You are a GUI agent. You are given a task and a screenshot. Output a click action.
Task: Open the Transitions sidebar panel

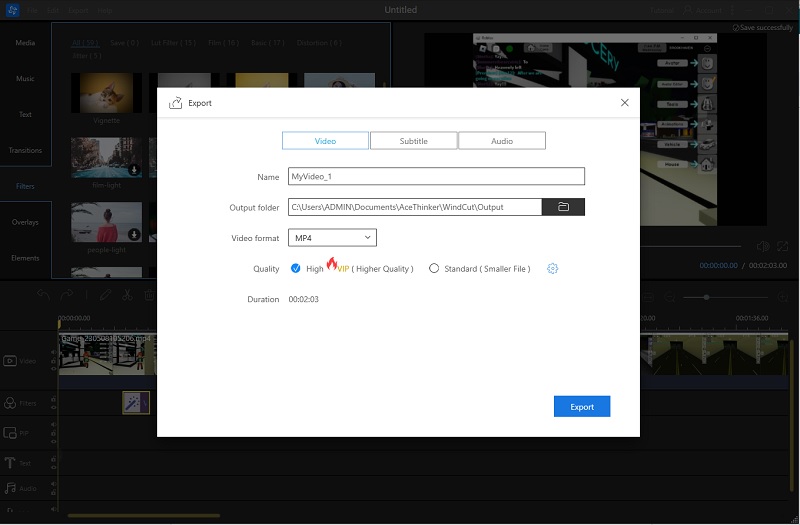[x=25, y=150]
